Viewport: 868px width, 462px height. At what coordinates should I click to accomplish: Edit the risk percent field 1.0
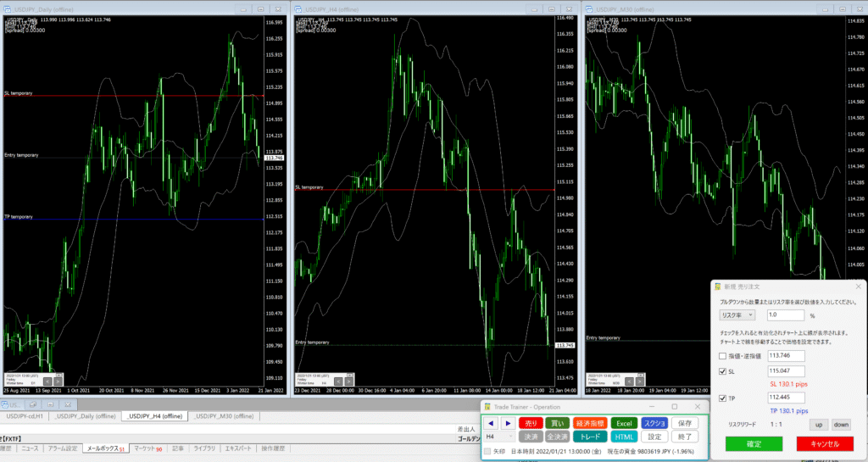tap(786, 314)
